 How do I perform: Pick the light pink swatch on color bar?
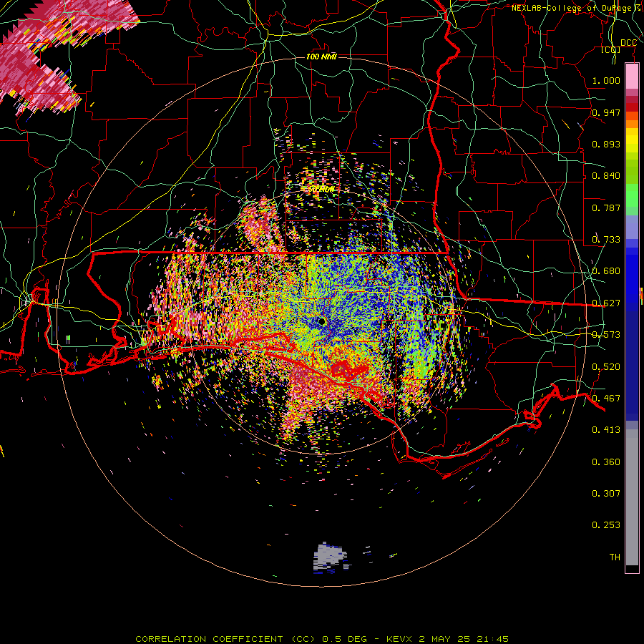pos(632,76)
